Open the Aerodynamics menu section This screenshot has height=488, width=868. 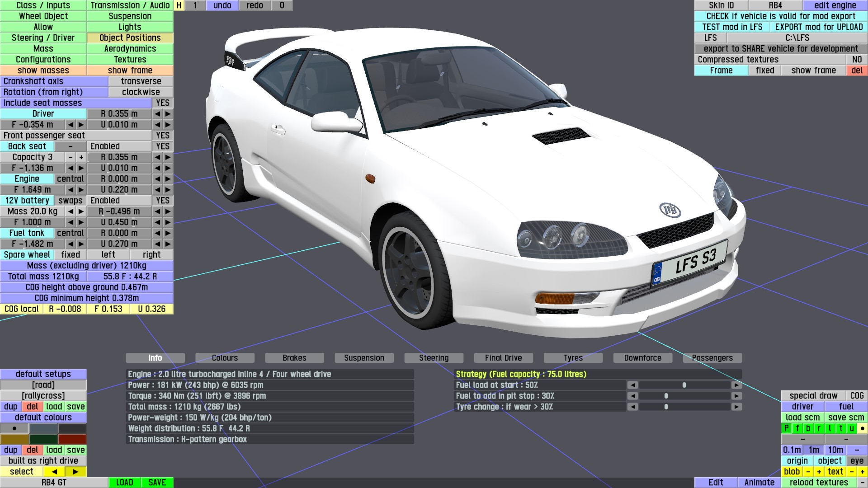pyautogui.click(x=130, y=49)
